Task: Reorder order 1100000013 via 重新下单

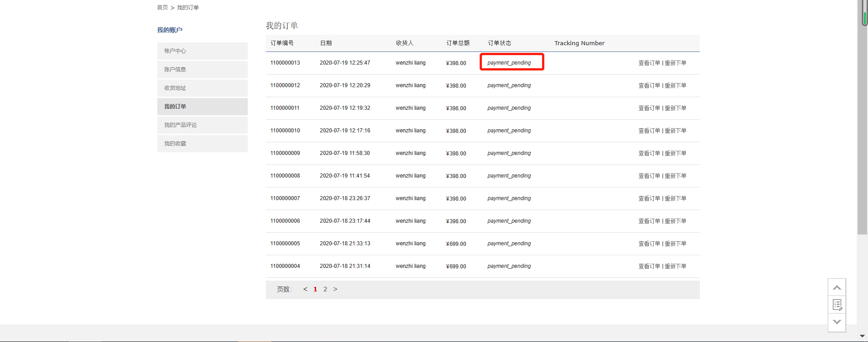Action: (x=675, y=63)
